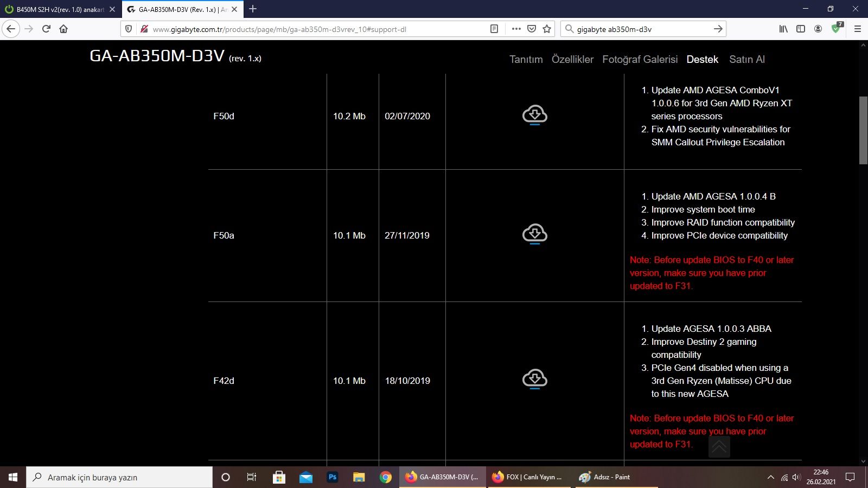Open the Firefox home page
Viewport: 868px width, 488px height.
point(63,29)
